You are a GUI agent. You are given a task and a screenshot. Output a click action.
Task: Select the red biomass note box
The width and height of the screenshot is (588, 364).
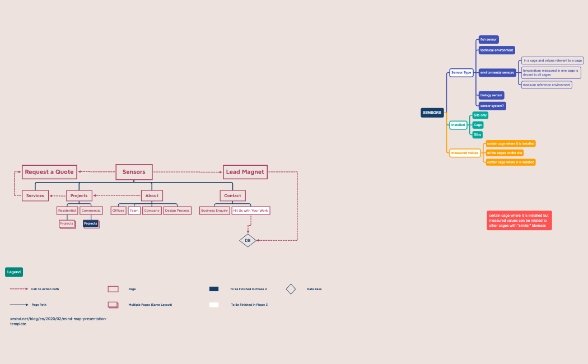pyautogui.click(x=519, y=221)
